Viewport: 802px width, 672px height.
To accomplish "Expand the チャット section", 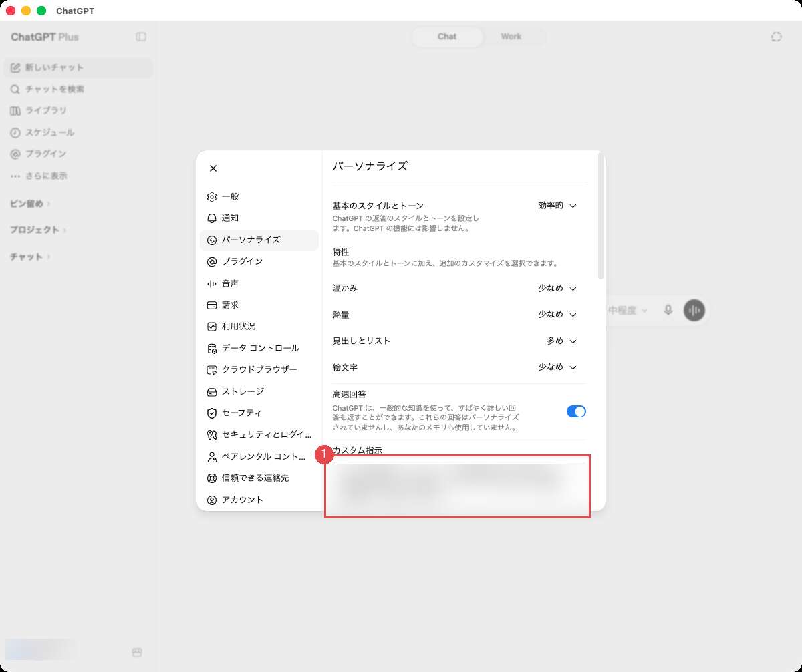I will click(x=30, y=257).
